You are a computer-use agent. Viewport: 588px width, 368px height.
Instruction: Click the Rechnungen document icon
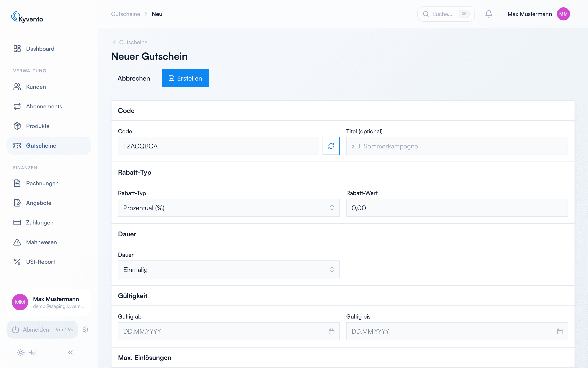[17, 183]
